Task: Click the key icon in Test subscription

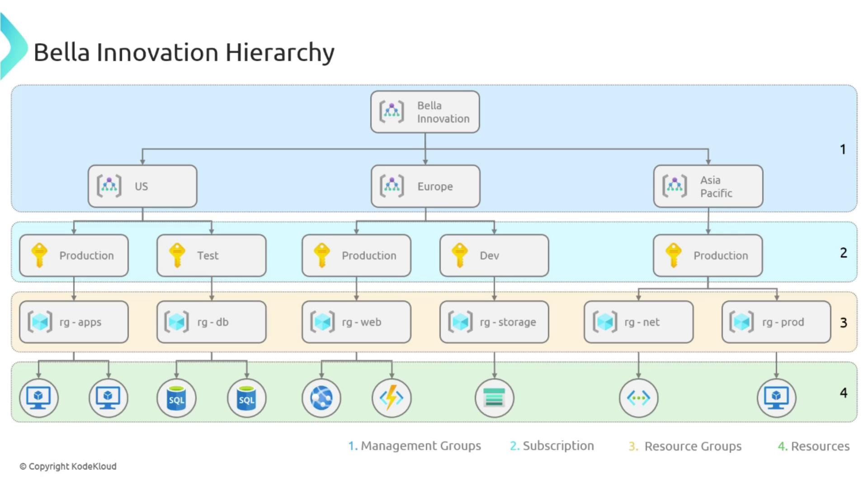Action: point(177,255)
